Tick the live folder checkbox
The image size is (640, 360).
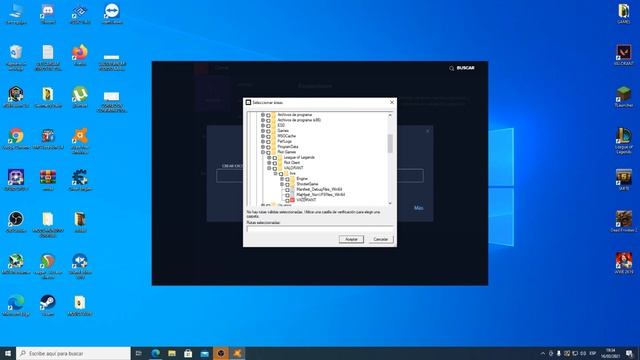[x=281, y=174]
